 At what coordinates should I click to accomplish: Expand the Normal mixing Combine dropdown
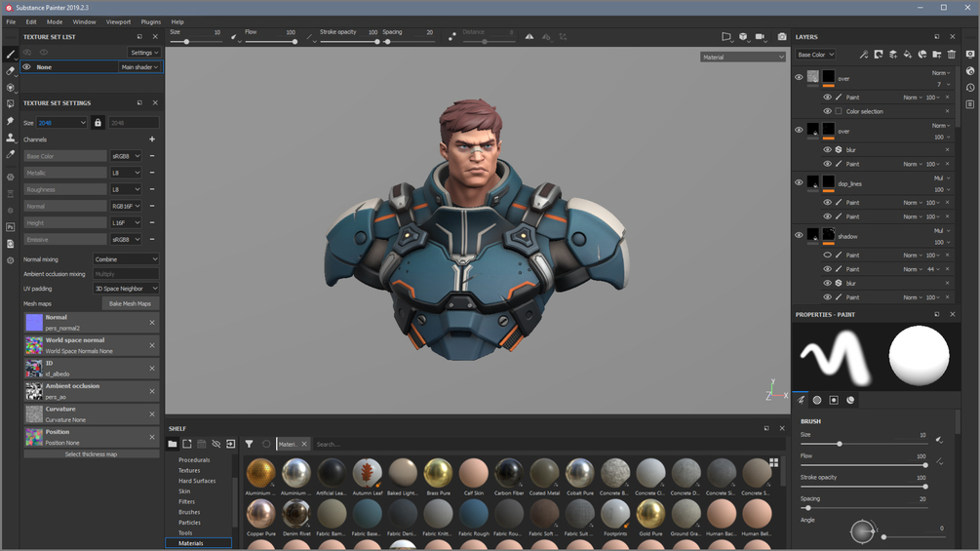click(x=126, y=259)
